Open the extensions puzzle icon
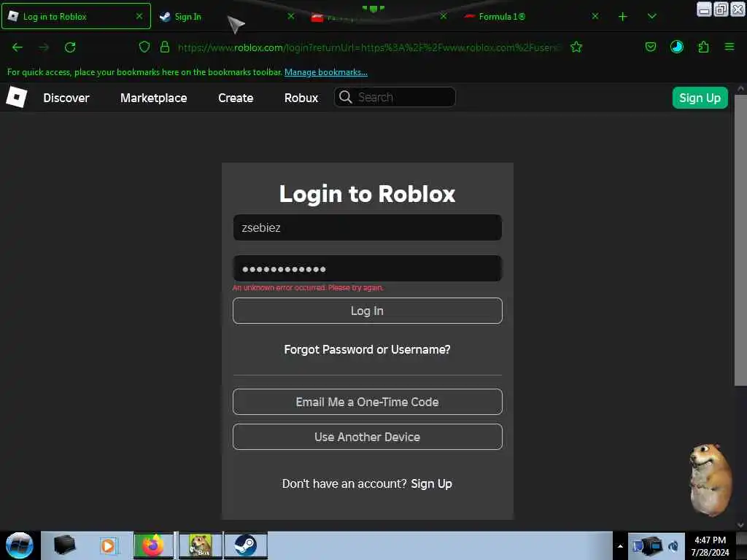 point(703,47)
